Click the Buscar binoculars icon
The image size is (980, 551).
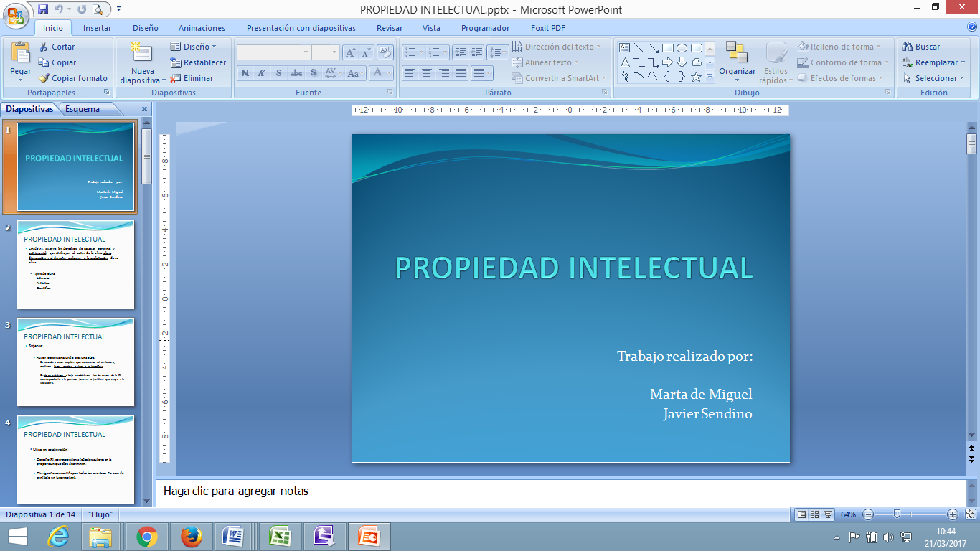pyautogui.click(x=908, y=47)
